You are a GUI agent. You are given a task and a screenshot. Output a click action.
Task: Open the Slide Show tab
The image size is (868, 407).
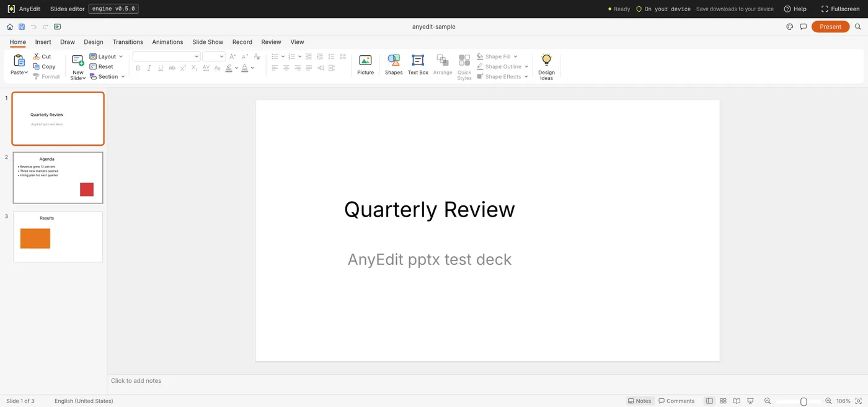(x=208, y=42)
